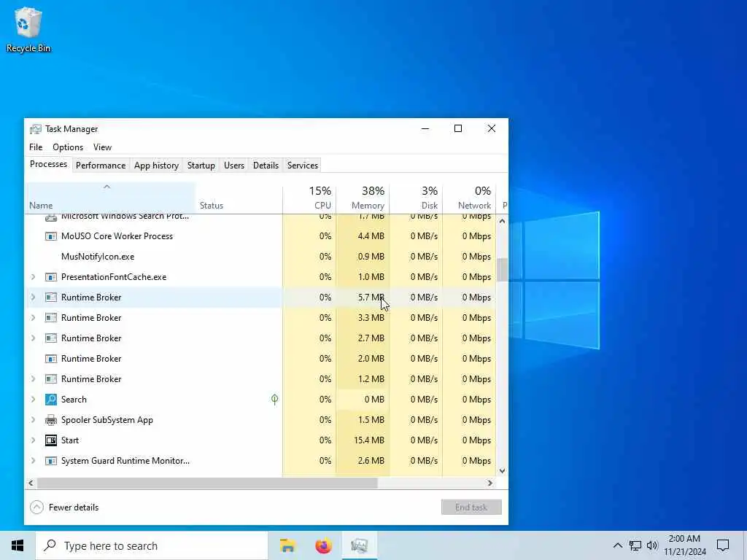This screenshot has height=560, width=747.
Task: Switch to the Performance tab
Action: [x=101, y=166]
